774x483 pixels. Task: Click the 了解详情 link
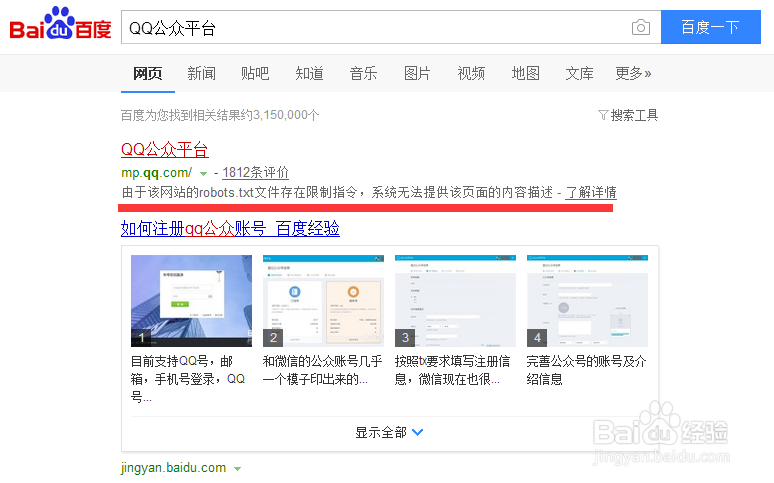(591, 192)
